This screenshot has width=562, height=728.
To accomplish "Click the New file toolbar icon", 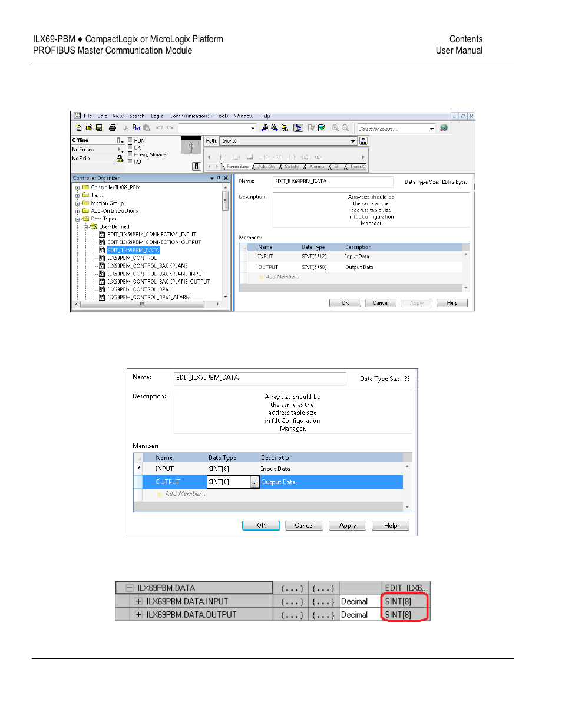I will pos(79,128).
